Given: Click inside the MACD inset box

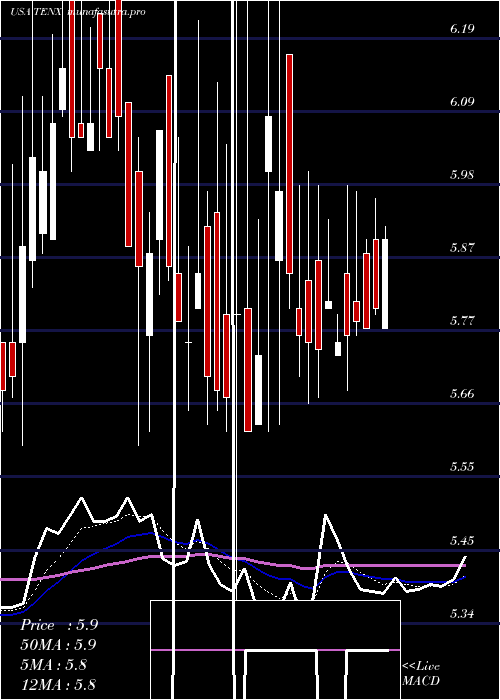Looking at the screenshot, I should coord(275,650).
